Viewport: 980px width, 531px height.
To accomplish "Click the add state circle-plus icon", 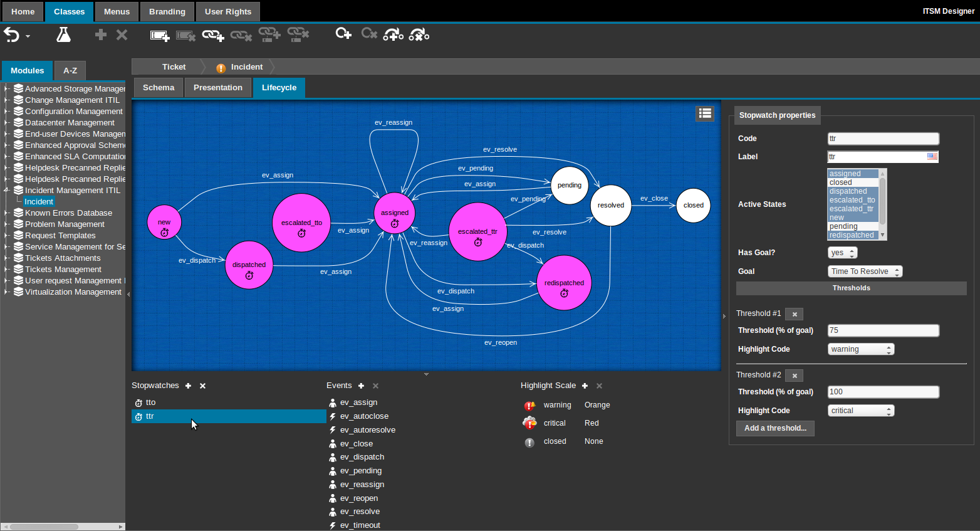I will (x=343, y=34).
